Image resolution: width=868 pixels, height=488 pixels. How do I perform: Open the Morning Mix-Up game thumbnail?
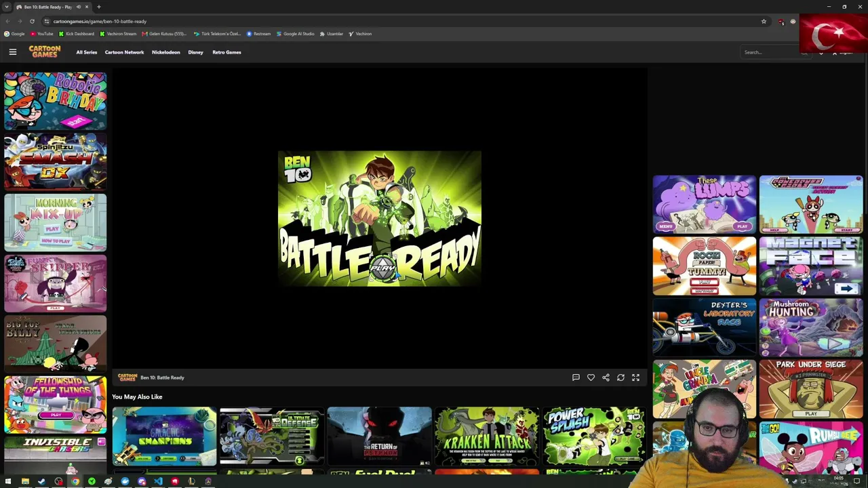pyautogui.click(x=56, y=223)
